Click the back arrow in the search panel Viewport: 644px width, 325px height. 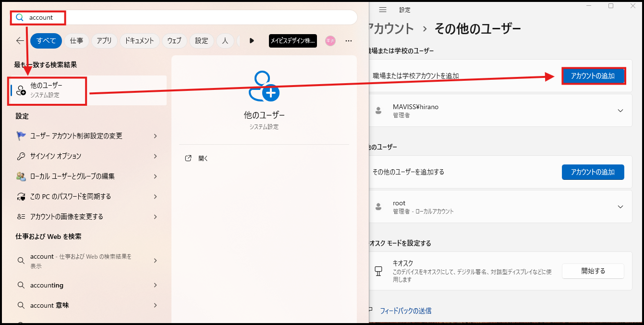coord(19,41)
